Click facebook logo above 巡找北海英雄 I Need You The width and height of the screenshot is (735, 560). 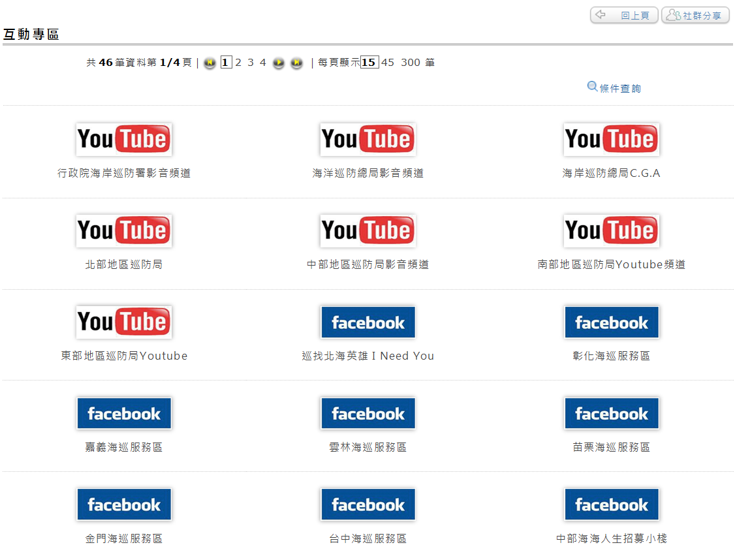click(368, 322)
